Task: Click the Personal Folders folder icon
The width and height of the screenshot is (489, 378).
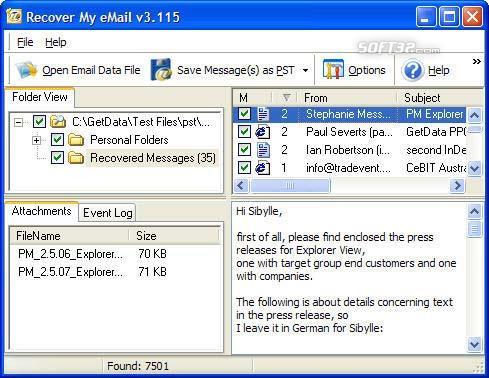Action: (x=76, y=140)
